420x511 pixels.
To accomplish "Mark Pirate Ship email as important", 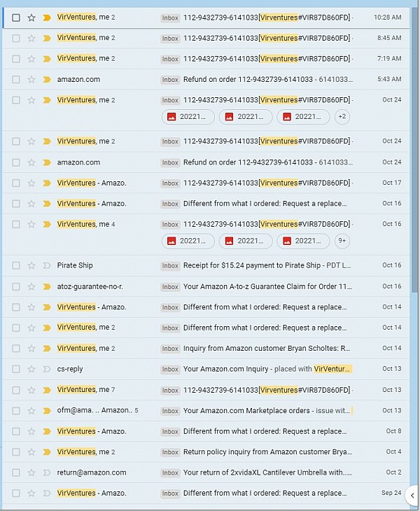I will pos(47,265).
